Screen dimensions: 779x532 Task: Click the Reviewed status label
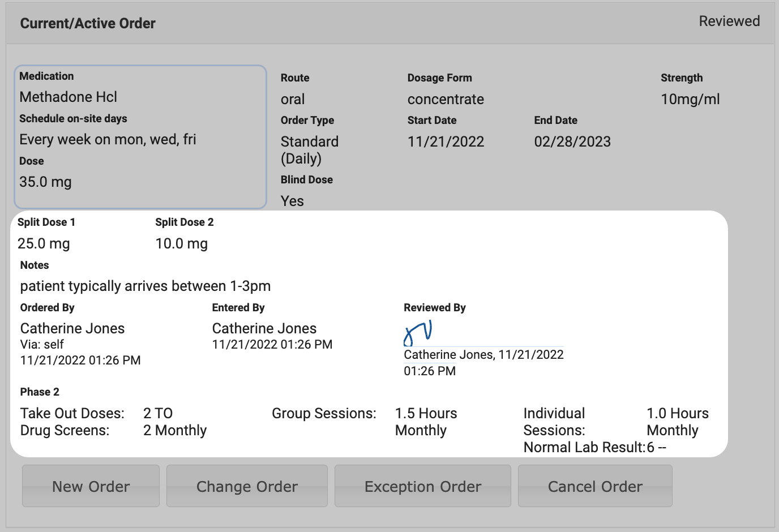[x=729, y=22]
